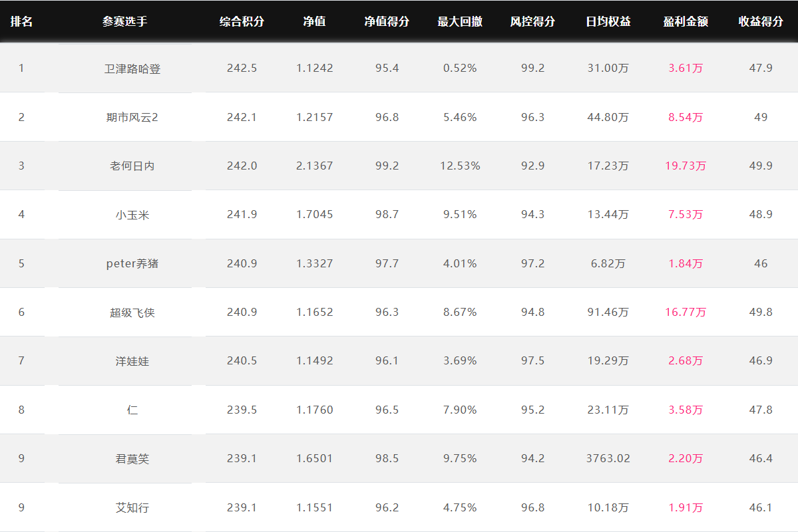
Task: Sort by the 综合积分 column header
Action: tap(242, 21)
